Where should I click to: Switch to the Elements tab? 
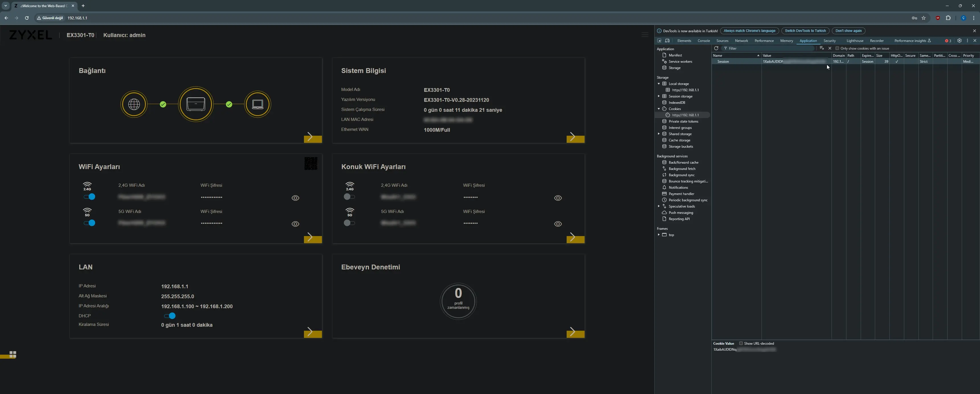(684, 41)
